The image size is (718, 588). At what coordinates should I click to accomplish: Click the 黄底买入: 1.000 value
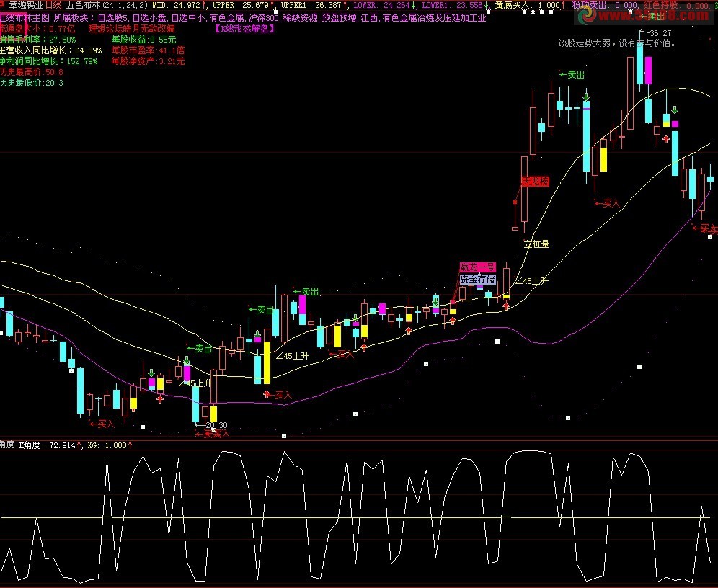click(527, 5)
